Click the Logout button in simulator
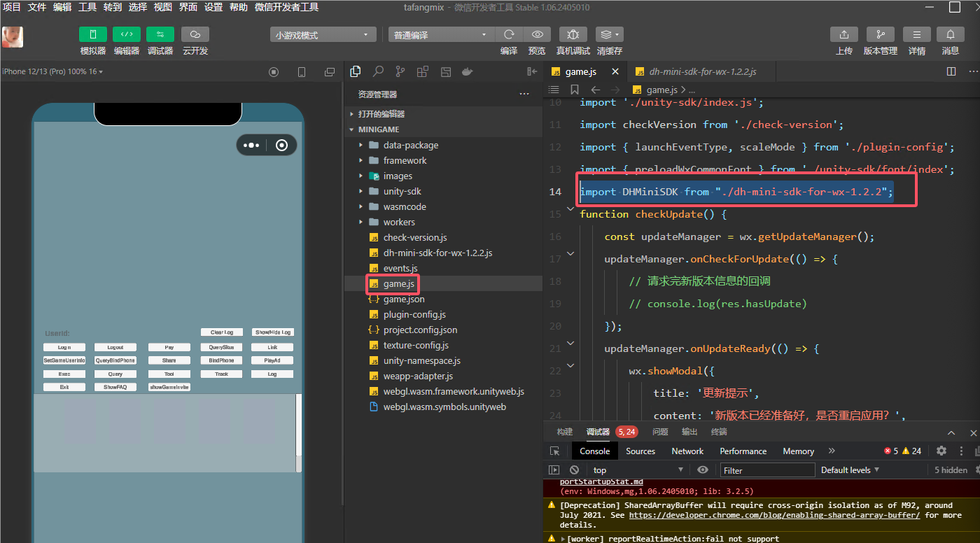The image size is (980, 543). [x=115, y=347]
